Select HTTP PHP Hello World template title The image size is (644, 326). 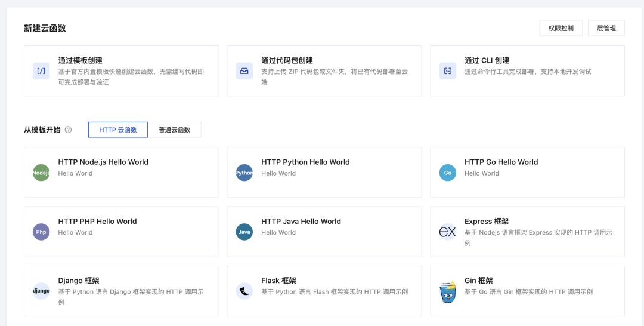(97, 221)
